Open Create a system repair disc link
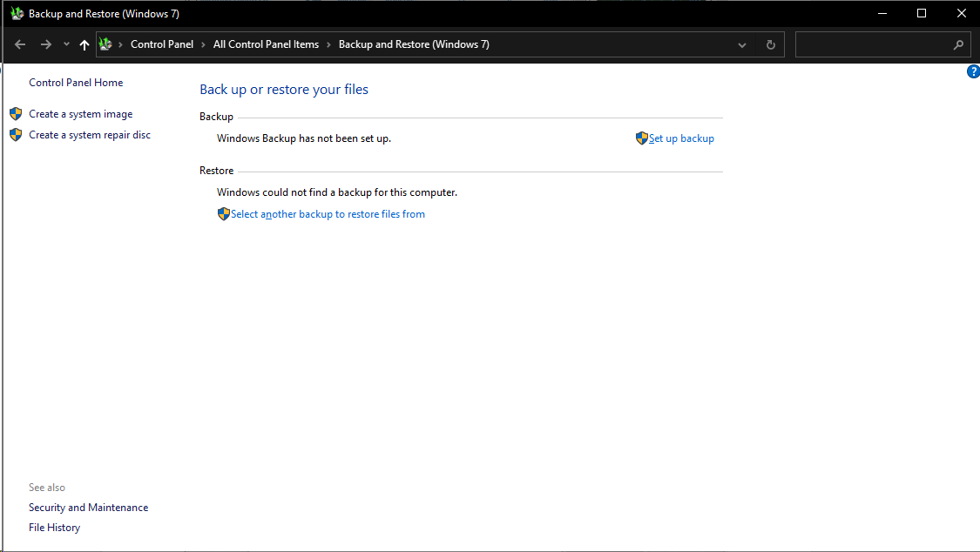This screenshot has width=980, height=552. pyautogui.click(x=90, y=135)
